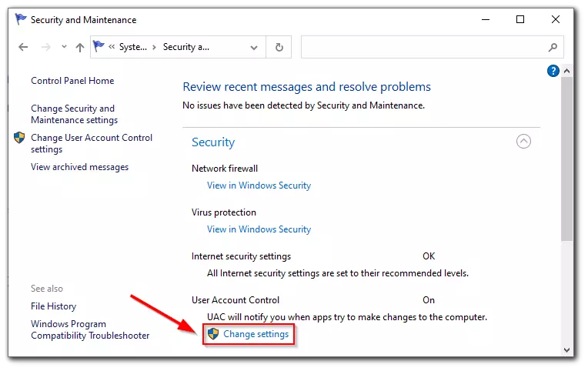Click the Review recent messages and resolve problems heading
This screenshot has height=371, width=588.
point(307,87)
